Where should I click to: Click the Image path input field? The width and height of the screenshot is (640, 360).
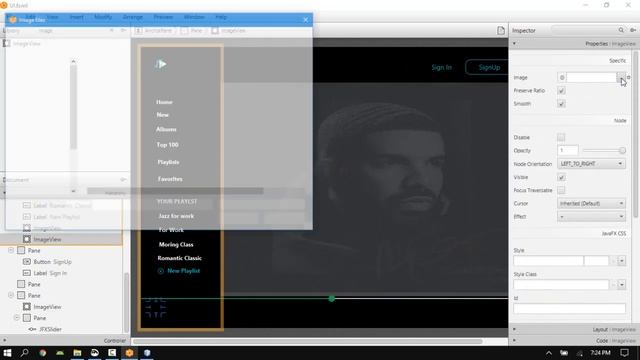pyautogui.click(x=591, y=77)
